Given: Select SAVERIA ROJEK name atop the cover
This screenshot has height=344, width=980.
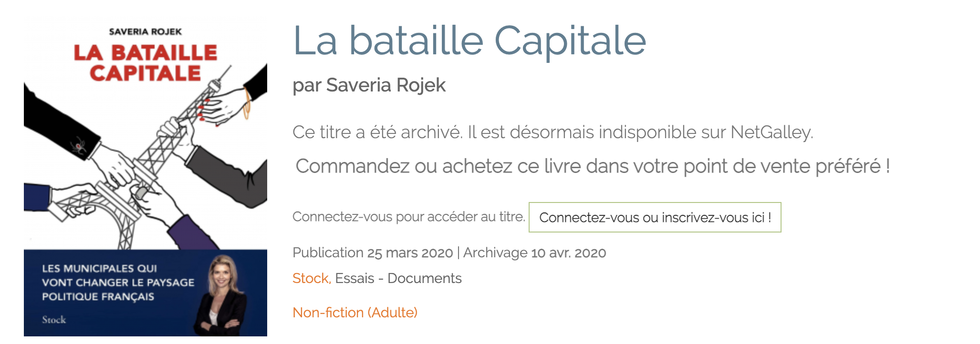Looking at the screenshot, I should click(146, 32).
